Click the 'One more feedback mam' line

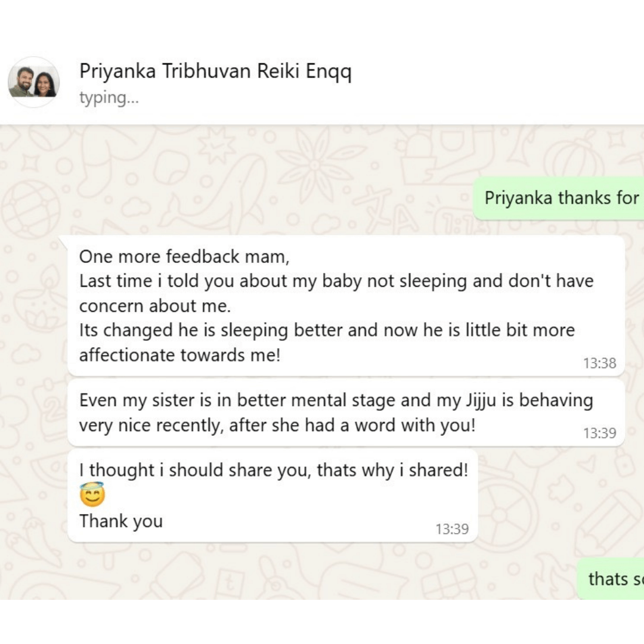(x=184, y=256)
